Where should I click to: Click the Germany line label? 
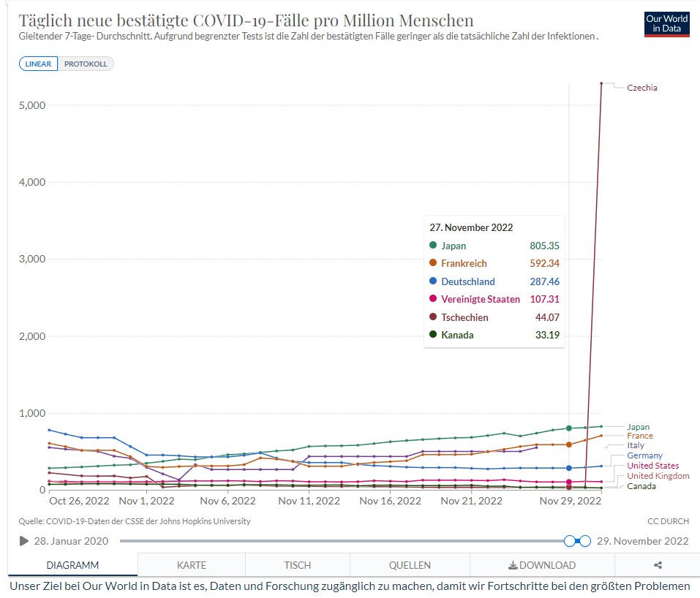click(644, 455)
